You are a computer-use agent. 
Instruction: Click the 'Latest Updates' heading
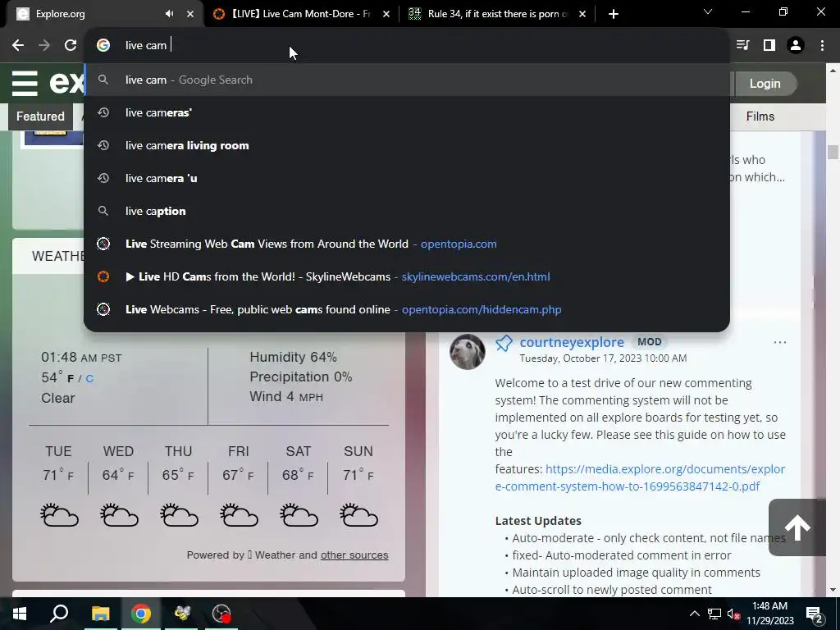[x=538, y=521]
